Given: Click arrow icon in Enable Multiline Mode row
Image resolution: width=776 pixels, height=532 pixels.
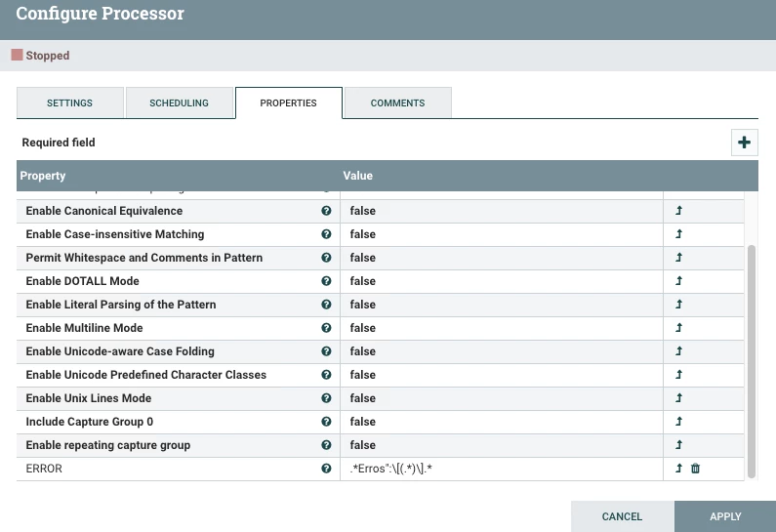Looking at the screenshot, I should (x=679, y=328).
